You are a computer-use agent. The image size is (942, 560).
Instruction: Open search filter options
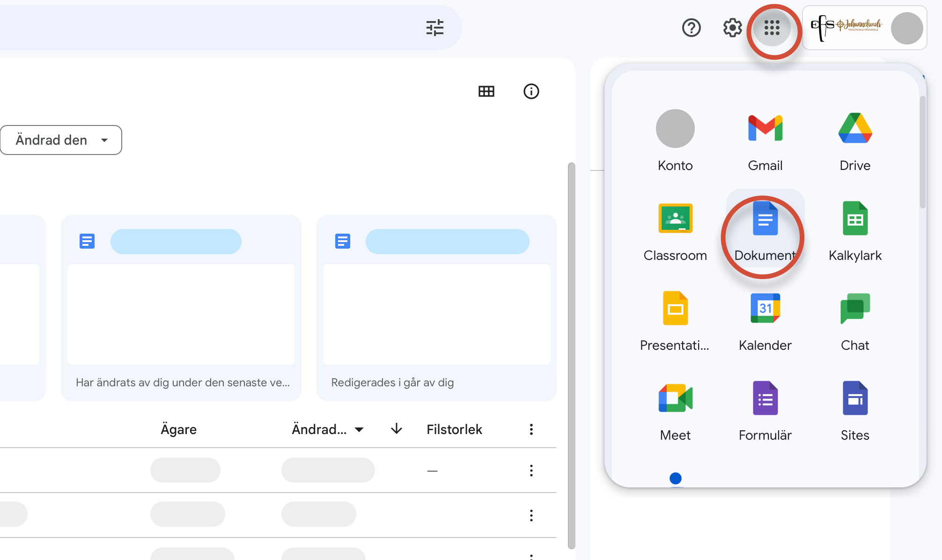pos(434,28)
